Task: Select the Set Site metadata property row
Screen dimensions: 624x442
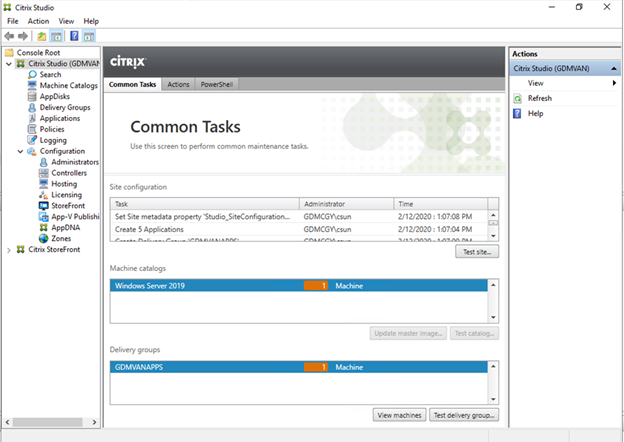Action: (299, 216)
